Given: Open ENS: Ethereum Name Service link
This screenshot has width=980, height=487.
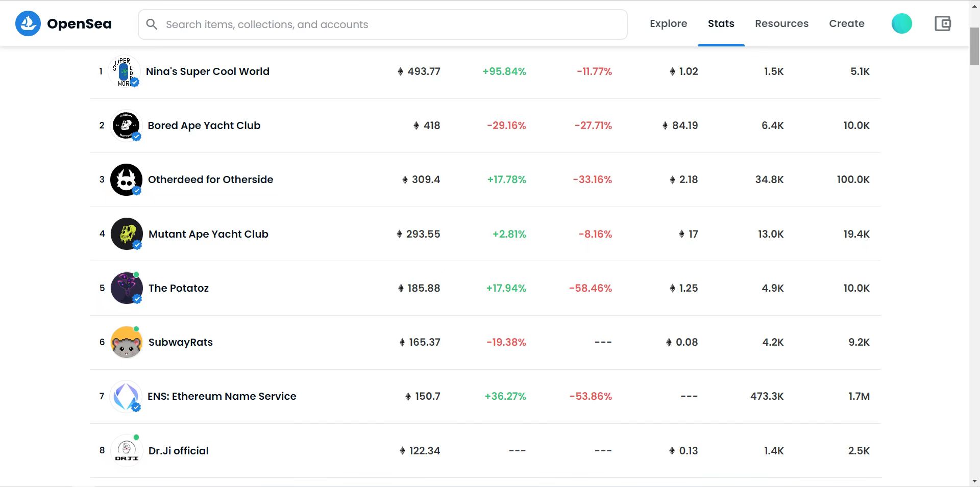Looking at the screenshot, I should pyautogui.click(x=222, y=396).
